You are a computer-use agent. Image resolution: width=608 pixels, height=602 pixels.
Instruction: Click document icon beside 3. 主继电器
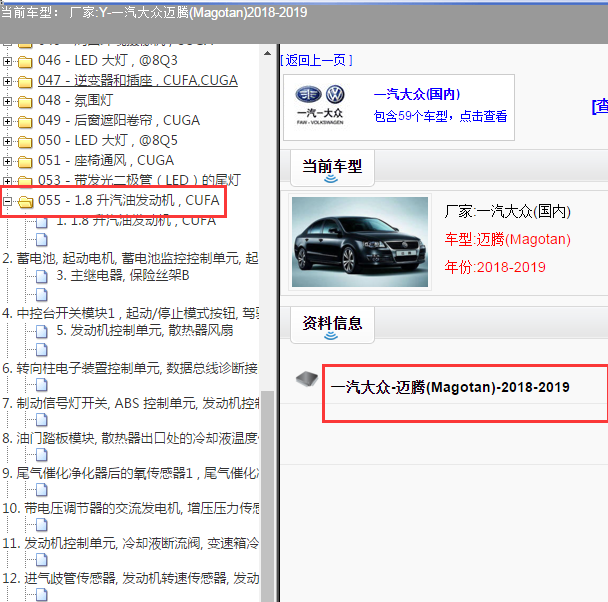pos(42,277)
